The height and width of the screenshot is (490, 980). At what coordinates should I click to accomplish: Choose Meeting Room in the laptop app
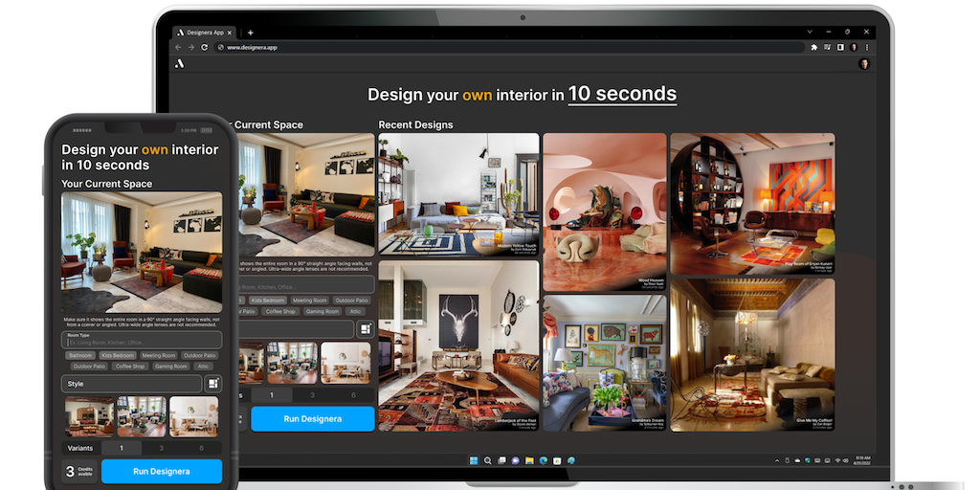coord(309,300)
